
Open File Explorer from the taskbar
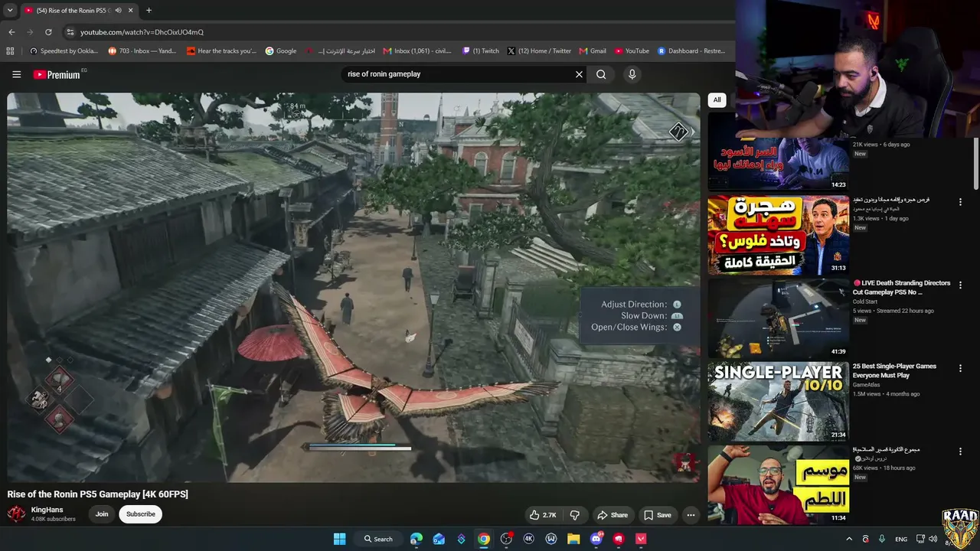pos(573,539)
